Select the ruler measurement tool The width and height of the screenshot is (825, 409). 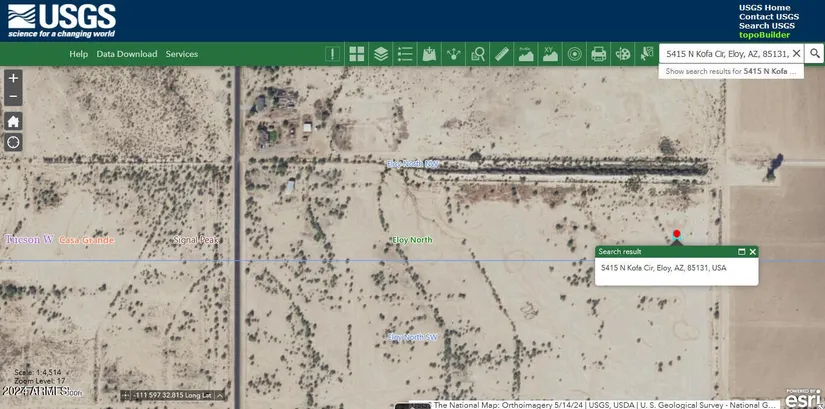coord(502,54)
